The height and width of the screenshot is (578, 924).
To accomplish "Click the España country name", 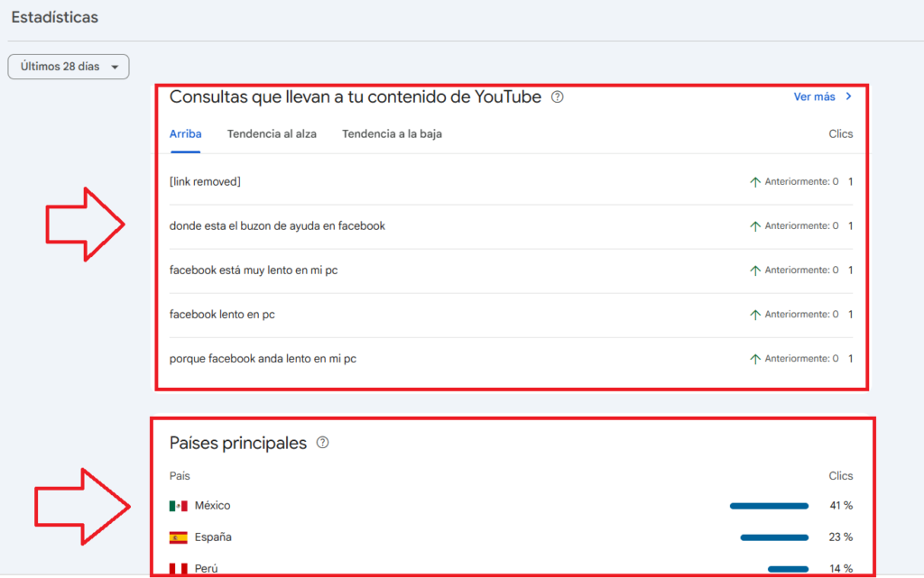I will click(x=213, y=537).
